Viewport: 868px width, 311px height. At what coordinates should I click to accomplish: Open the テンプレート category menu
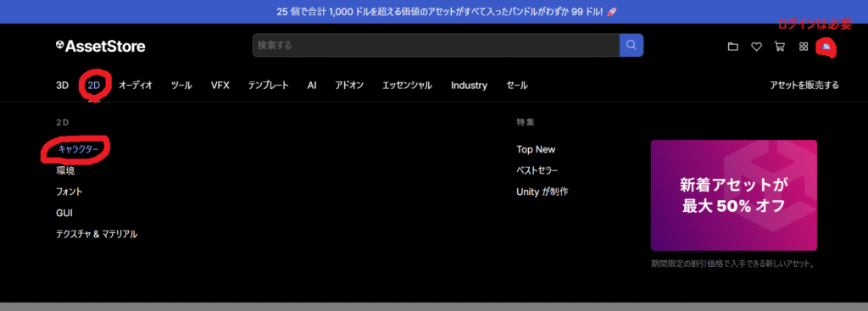(268, 86)
